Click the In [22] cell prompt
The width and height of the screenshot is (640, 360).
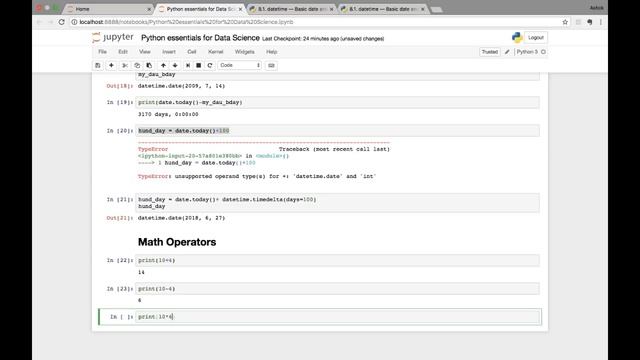pyautogui.click(x=120, y=260)
